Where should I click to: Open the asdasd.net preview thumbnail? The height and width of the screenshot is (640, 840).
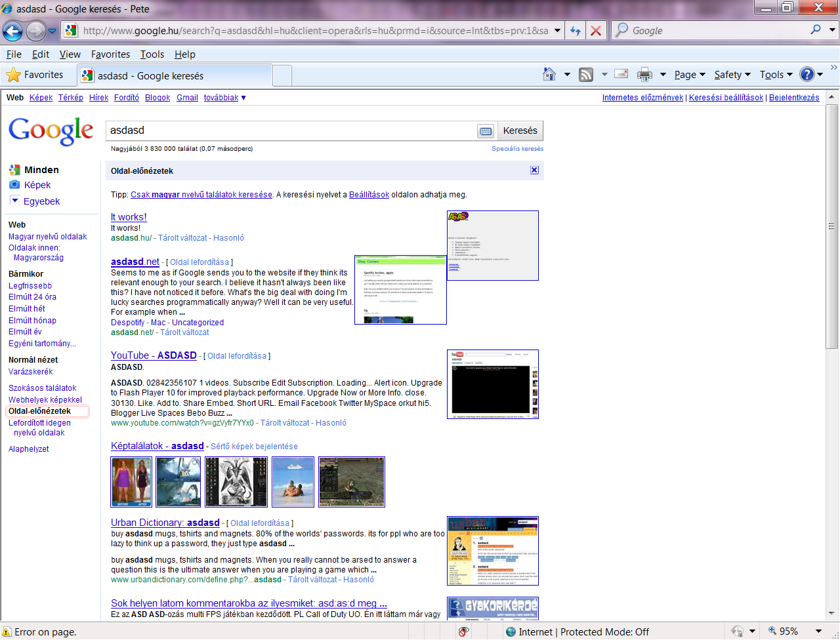[400, 290]
